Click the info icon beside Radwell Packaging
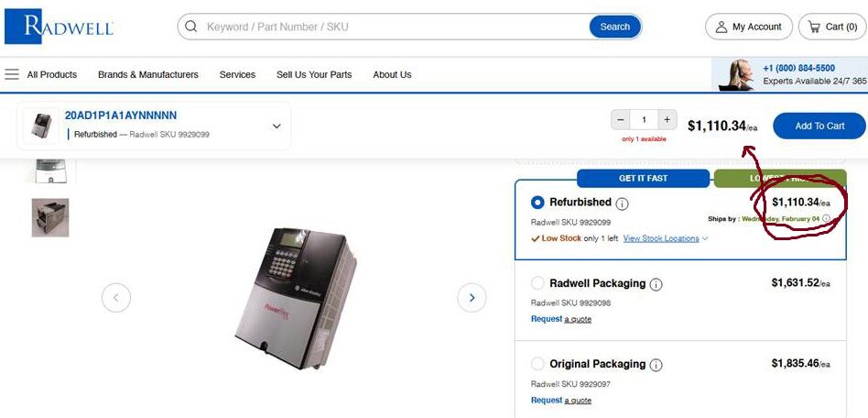This screenshot has width=868, height=418. pyautogui.click(x=656, y=285)
